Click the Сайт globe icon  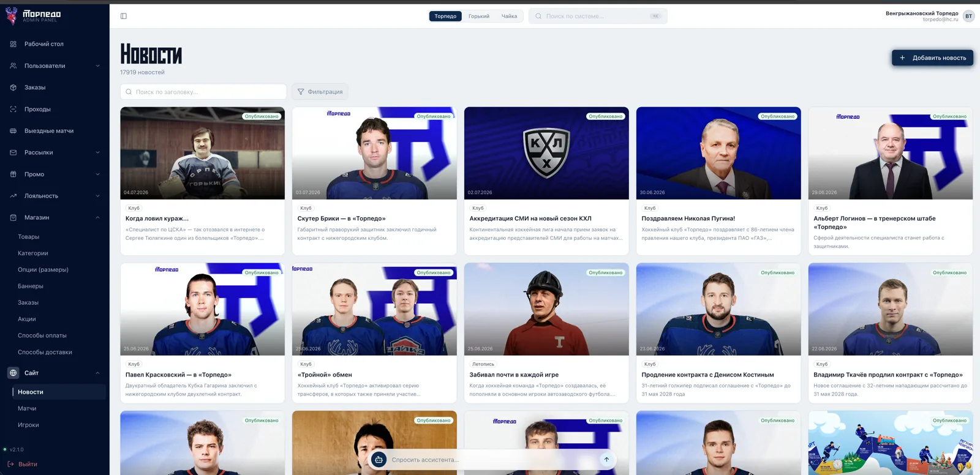pos(13,373)
